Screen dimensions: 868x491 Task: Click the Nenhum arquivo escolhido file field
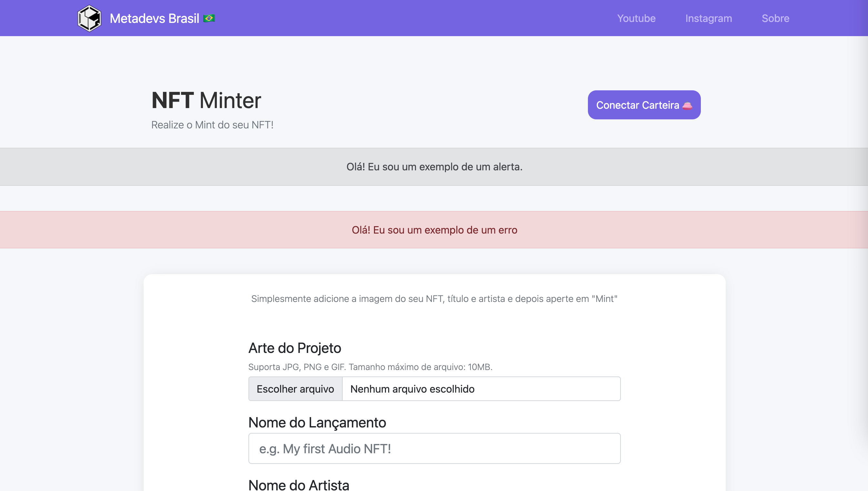pos(481,389)
